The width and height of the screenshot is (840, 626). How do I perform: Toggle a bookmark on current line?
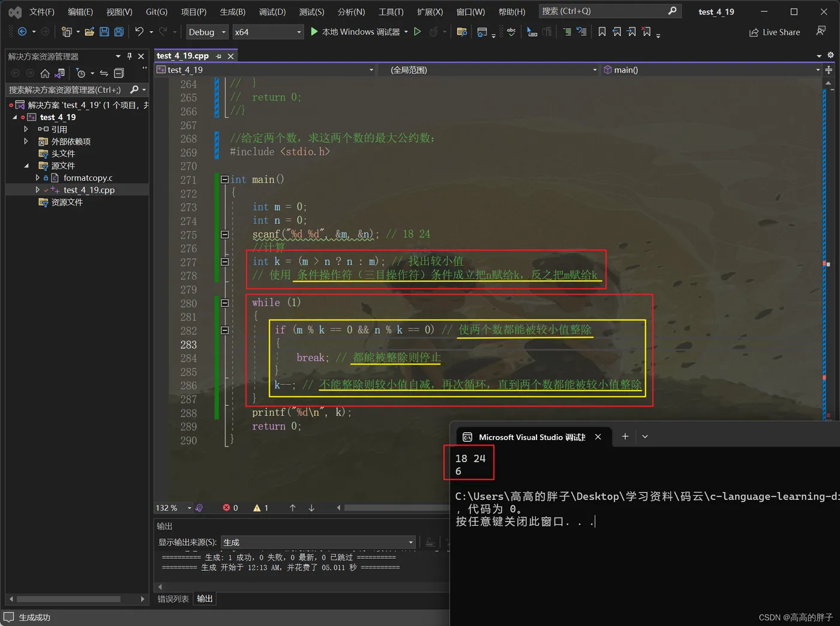tap(602, 32)
